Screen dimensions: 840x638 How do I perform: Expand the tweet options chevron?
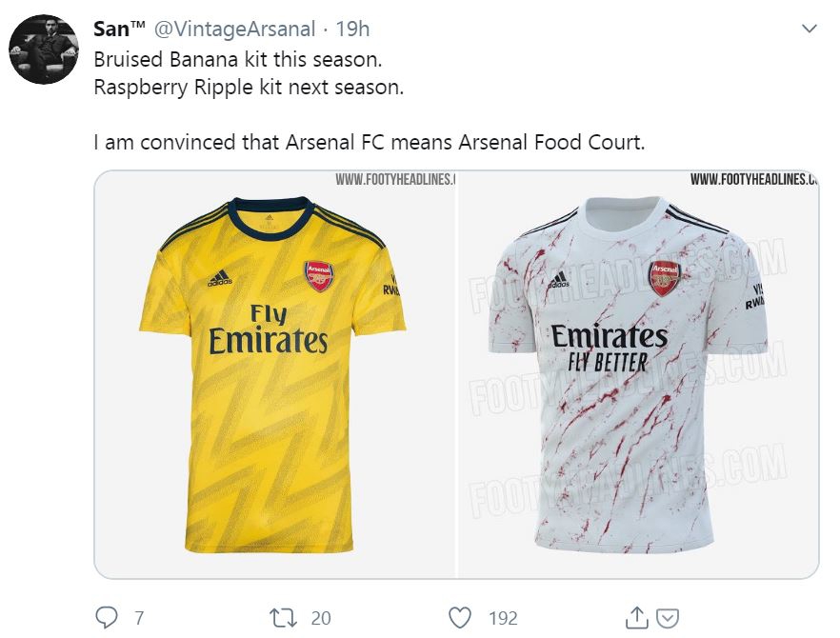point(810,30)
